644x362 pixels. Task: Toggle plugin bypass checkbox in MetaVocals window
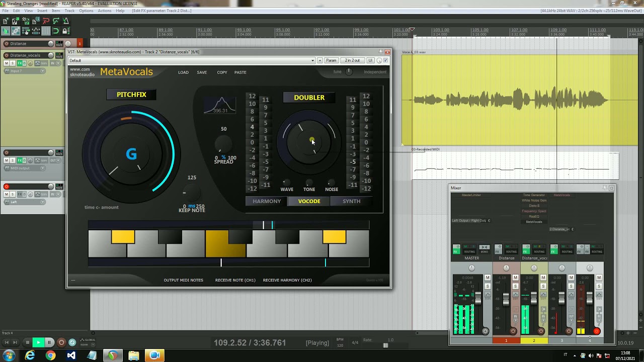[x=386, y=60]
